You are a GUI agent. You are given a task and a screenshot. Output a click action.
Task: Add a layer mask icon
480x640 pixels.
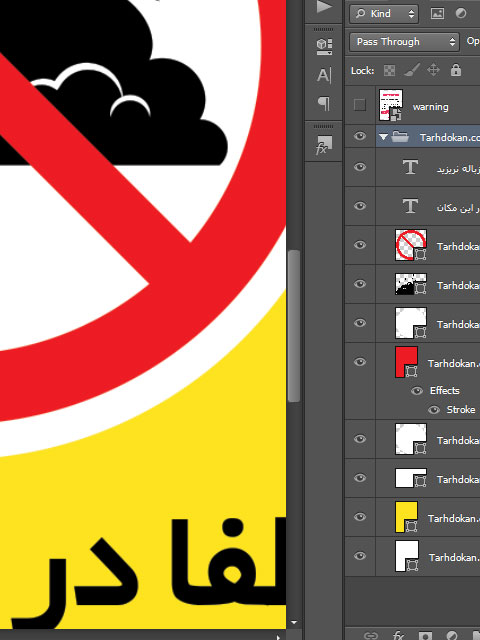425,636
